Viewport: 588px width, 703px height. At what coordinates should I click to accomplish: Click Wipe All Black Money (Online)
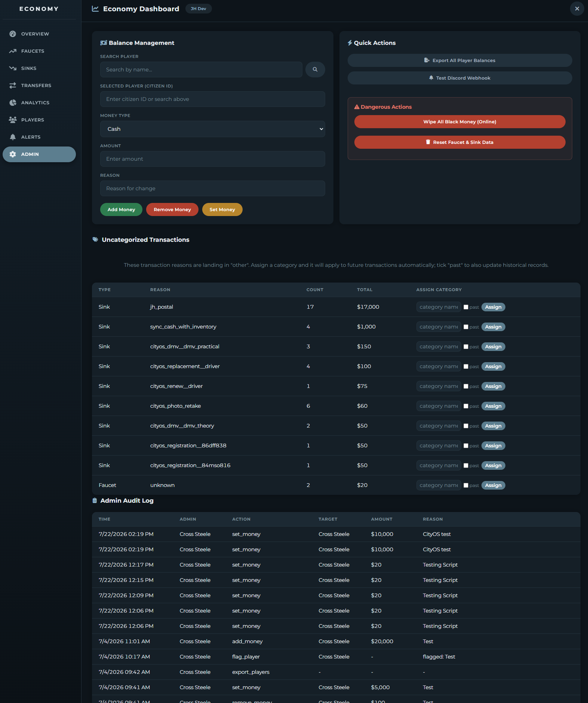pyautogui.click(x=460, y=122)
